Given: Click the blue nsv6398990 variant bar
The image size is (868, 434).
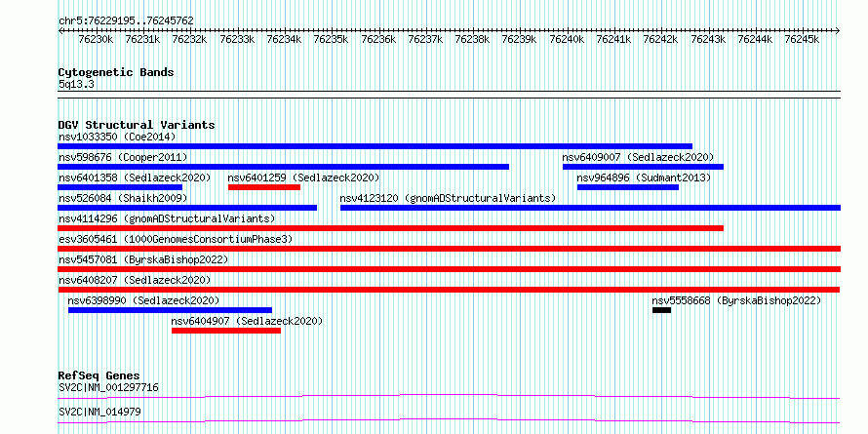Looking at the screenshot, I should pyautogui.click(x=170, y=310).
